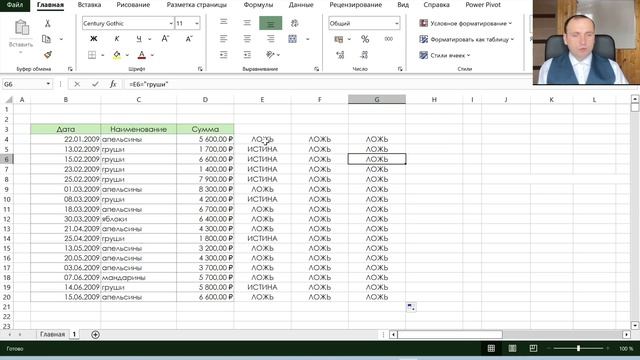
Task: Click the cell borders icon
Action: pos(92,55)
